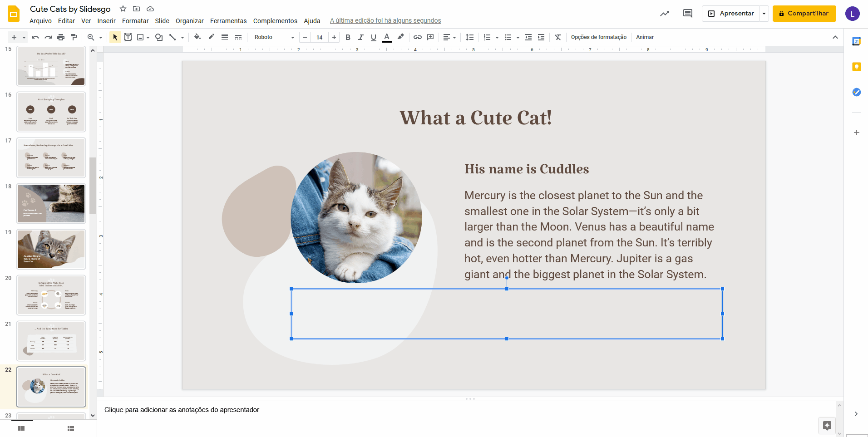Screen dimensions: 868x437
Task: Open Opções de formatação panel
Action: coord(598,37)
